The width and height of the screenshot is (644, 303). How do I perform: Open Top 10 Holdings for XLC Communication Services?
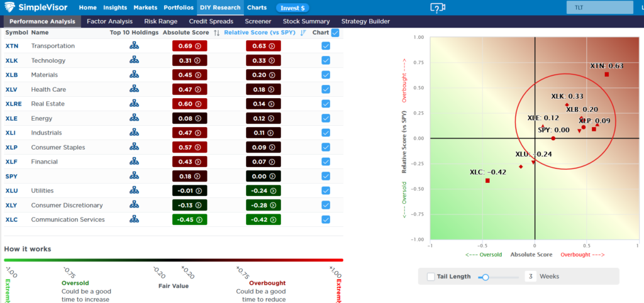[134, 219]
